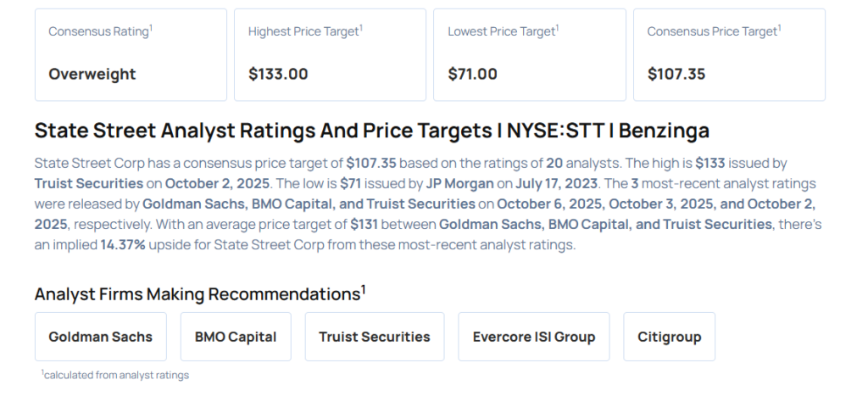Image resolution: width=868 pixels, height=402 pixels.
Task: Click the bold October 2, 2025 date
Action: tap(206, 183)
